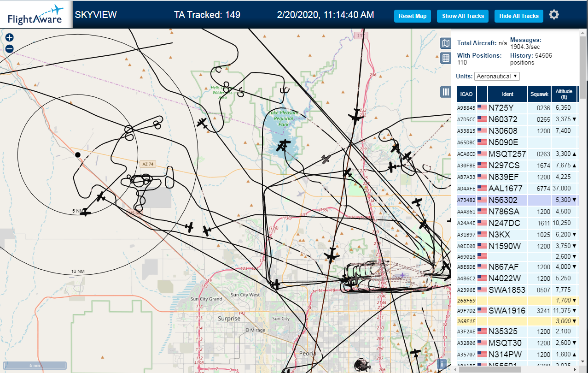Select the N786SA aircraft row
This screenshot has height=373, width=588.
click(x=518, y=212)
